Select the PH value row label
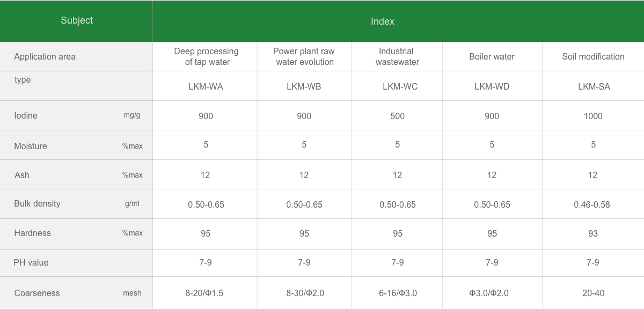Screen dimensions: 644x309 point(31,263)
